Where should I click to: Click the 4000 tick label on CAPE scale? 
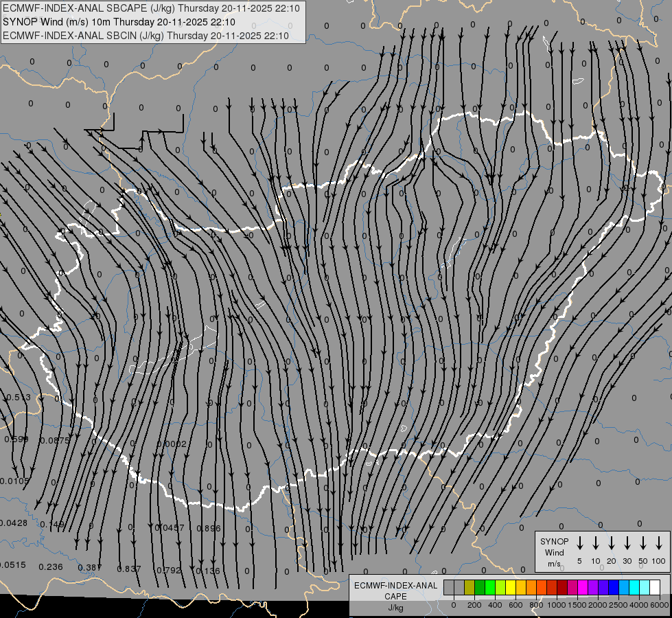[x=639, y=605]
